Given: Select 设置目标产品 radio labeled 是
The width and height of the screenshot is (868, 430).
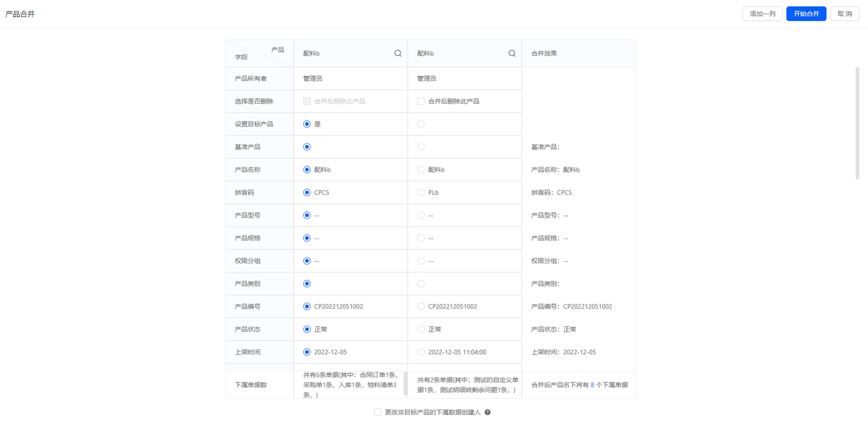Looking at the screenshot, I should coord(307,124).
